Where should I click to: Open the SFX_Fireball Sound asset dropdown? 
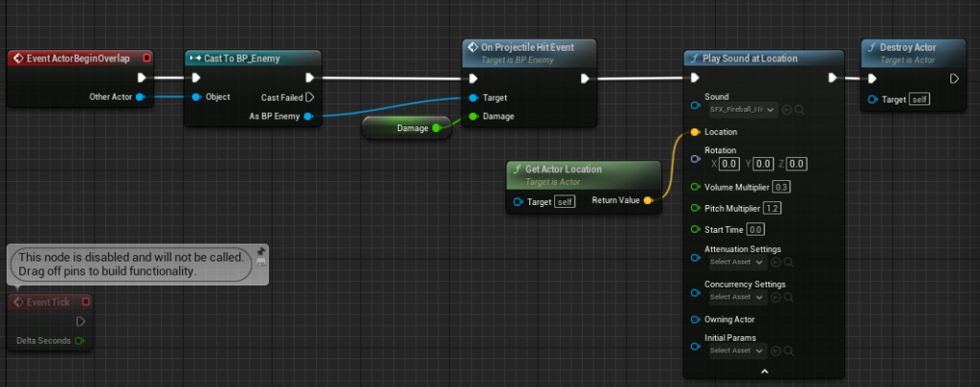[743, 110]
